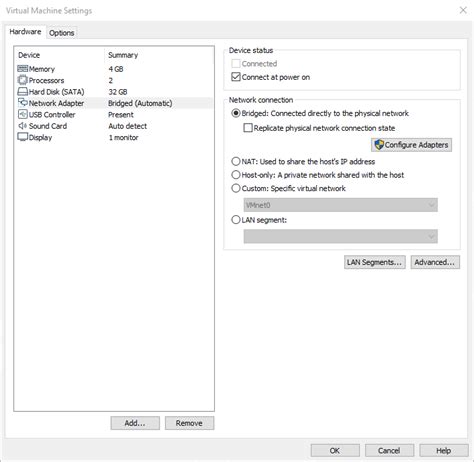Toggle the Connected checkbox
The image size is (474, 462).
point(236,63)
